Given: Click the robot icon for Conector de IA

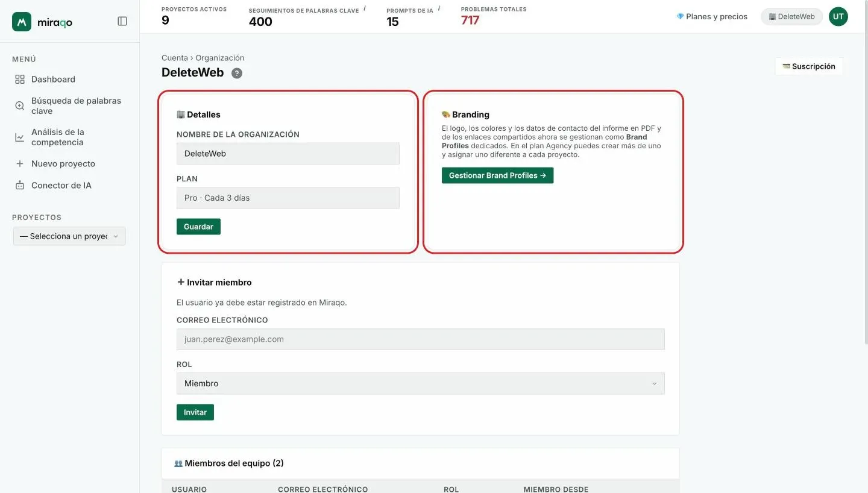Looking at the screenshot, I should [20, 185].
